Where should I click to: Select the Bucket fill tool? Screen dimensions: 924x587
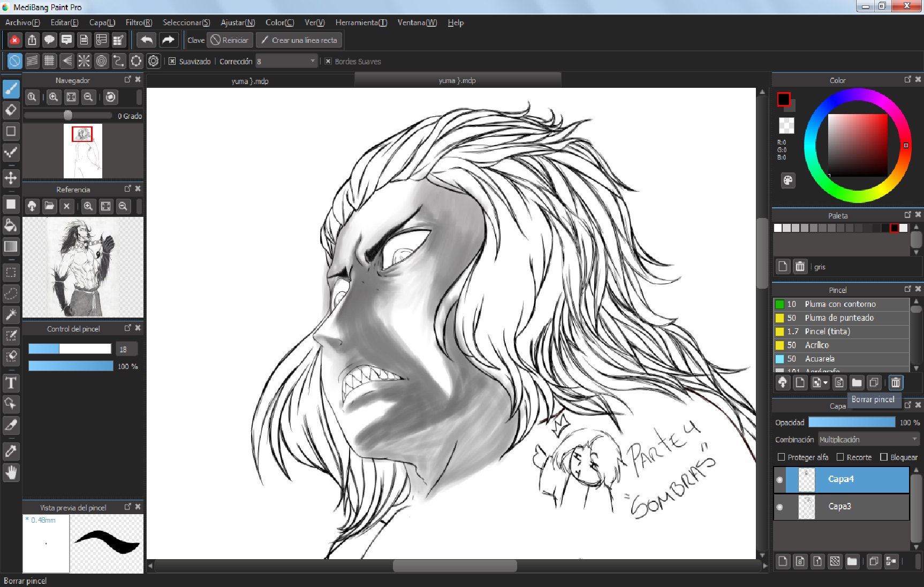11,225
